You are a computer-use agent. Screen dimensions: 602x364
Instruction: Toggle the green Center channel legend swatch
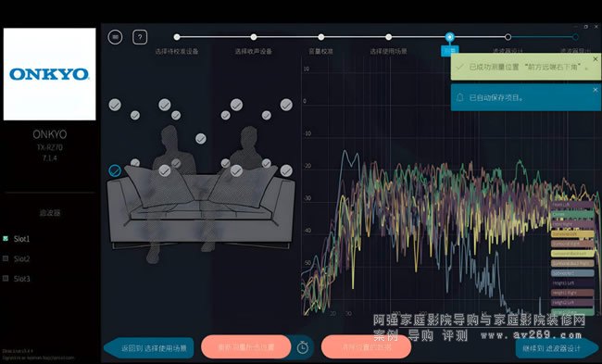point(572,214)
